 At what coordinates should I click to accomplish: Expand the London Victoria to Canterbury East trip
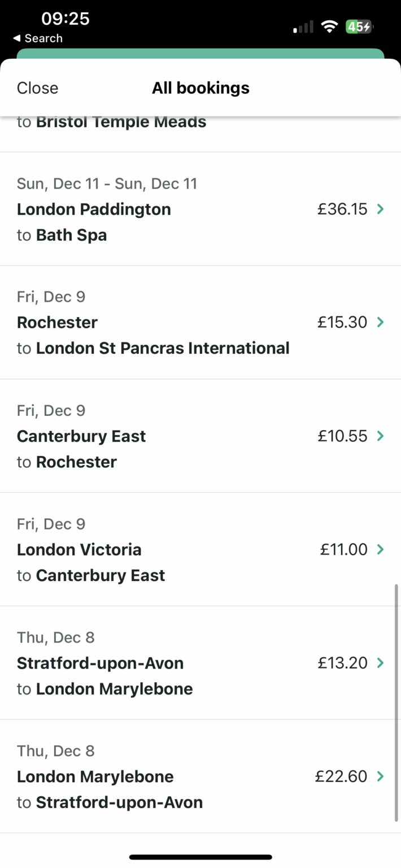click(200, 549)
